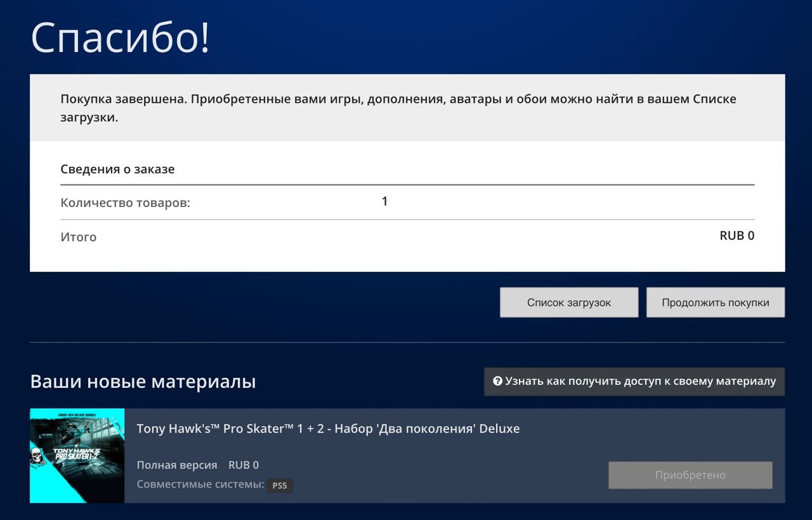
Task: Click the Сведения о заказе header
Action: point(117,170)
